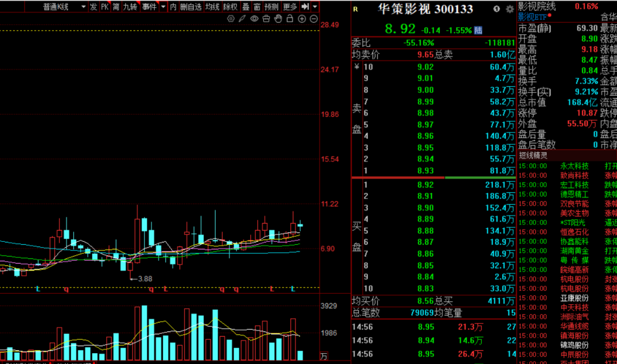
Task: Open 锦鸡股份 in the 短线精灵 list
Action: (575, 345)
